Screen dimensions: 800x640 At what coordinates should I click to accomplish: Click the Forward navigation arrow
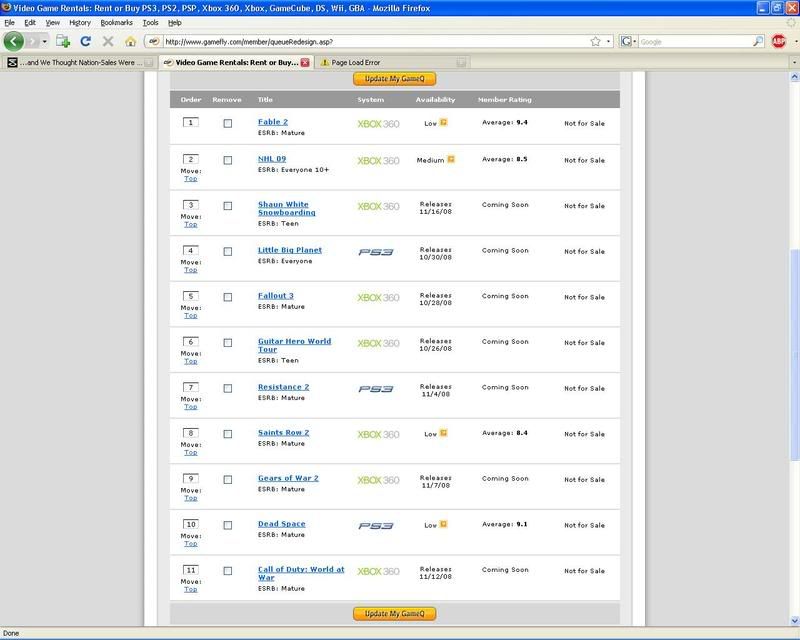pyautogui.click(x=33, y=41)
